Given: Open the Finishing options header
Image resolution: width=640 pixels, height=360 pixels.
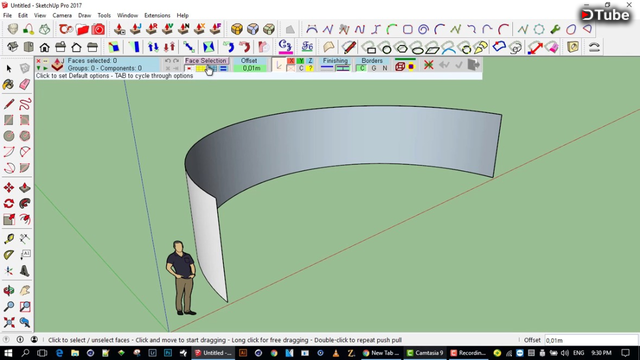Looking at the screenshot, I should click(x=335, y=60).
